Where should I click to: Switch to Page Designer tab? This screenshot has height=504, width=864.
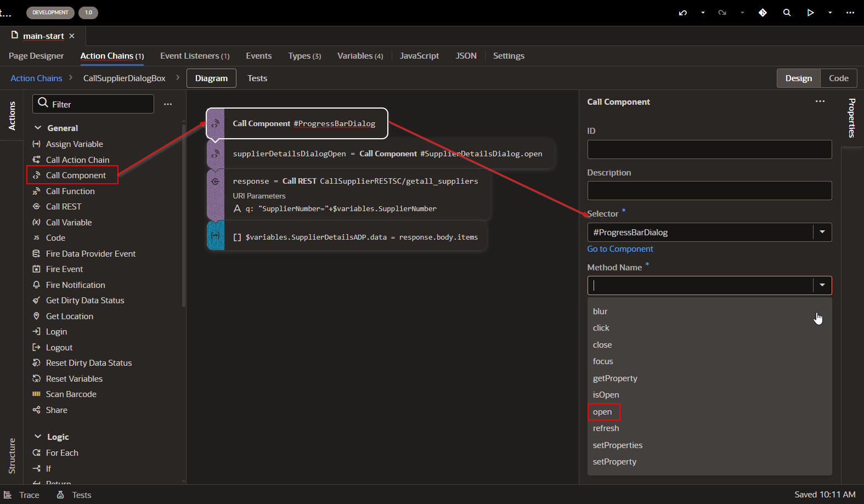click(36, 56)
